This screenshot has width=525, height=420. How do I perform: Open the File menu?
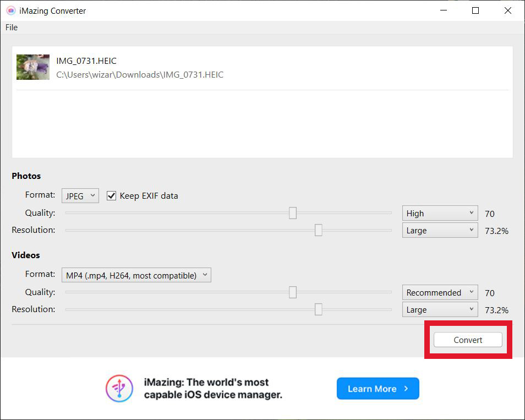pos(12,28)
